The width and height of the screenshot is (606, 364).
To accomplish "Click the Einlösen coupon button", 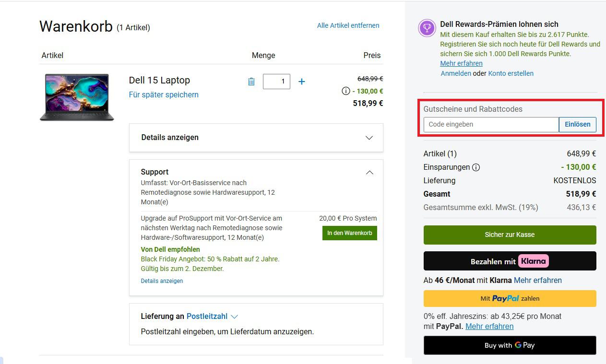I will coord(577,124).
